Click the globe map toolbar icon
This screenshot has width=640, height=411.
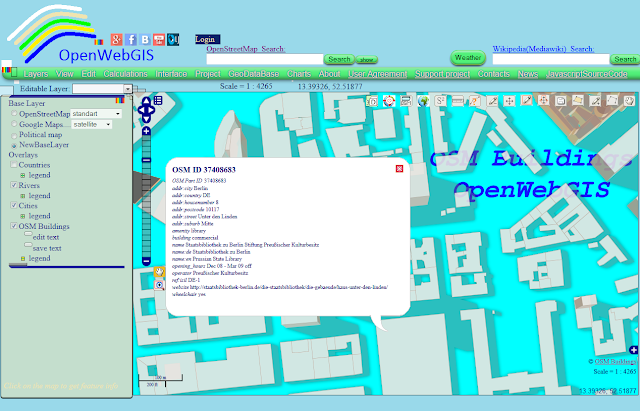coord(423,101)
